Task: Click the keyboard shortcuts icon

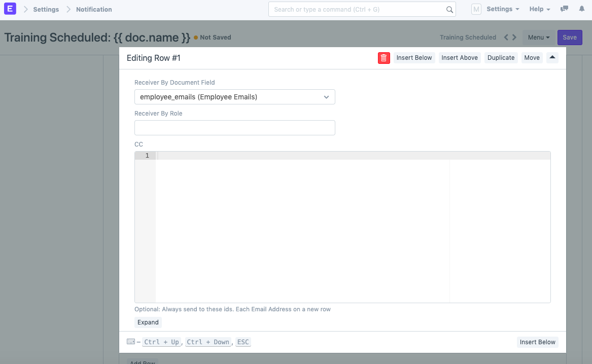Action: [131, 342]
